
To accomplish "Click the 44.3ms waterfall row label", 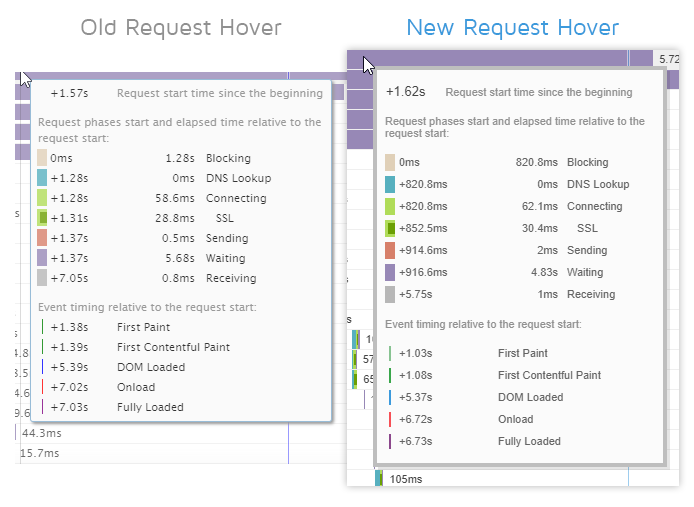I will point(42,433).
